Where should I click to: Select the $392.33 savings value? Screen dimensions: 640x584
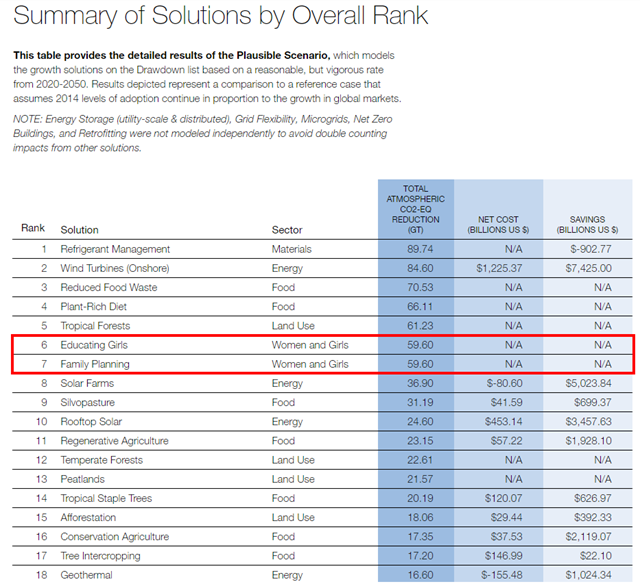point(593,517)
